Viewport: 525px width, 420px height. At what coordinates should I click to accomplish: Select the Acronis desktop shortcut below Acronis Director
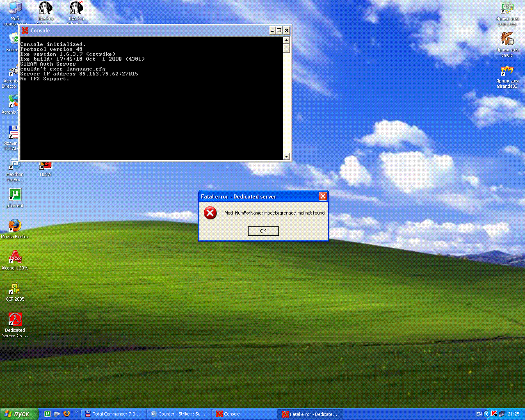[x=10, y=105]
